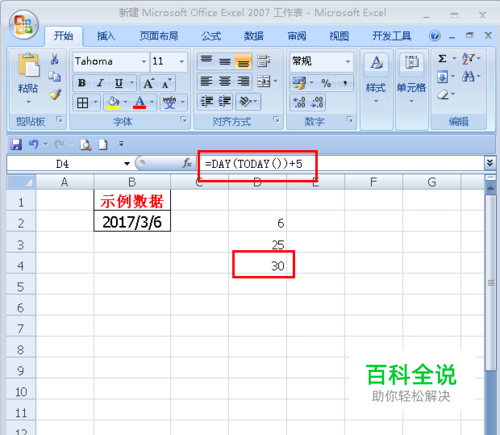Save workbook from quick access toolbar
Viewport: 500px width, 435px height.
(x=16, y=145)
